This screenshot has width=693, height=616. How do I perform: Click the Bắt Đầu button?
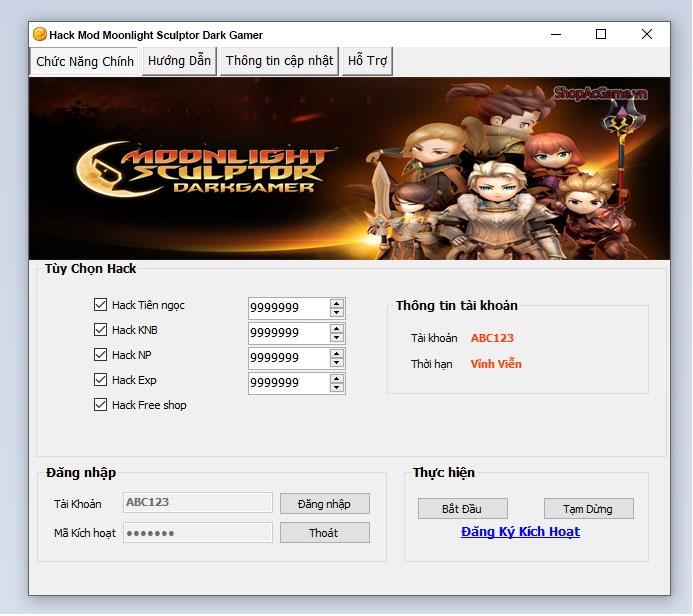[x=463, y=509]
